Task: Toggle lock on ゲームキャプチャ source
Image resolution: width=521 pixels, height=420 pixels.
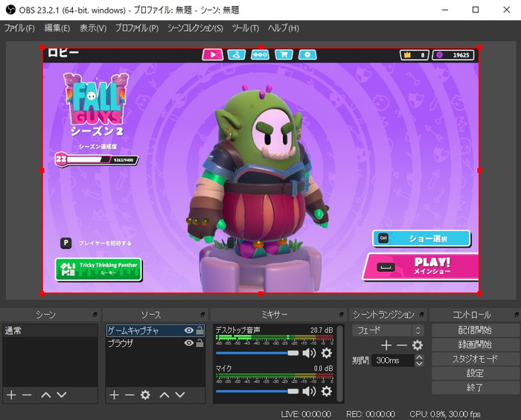Action: point(199,330)
